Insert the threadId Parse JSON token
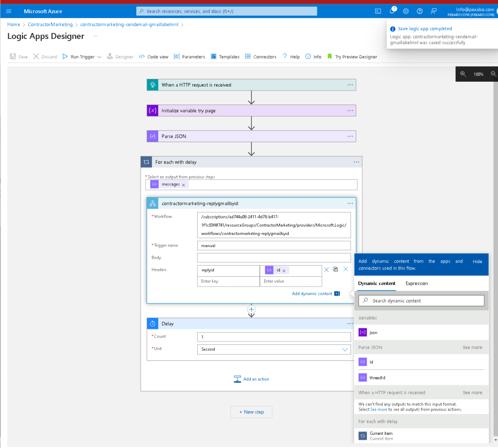This screenshot has height=448, width=498. tap(421, 377)
